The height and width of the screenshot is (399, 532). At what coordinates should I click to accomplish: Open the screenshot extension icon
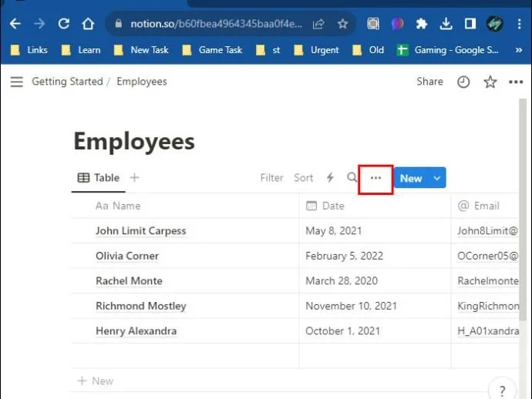[373, 24]
